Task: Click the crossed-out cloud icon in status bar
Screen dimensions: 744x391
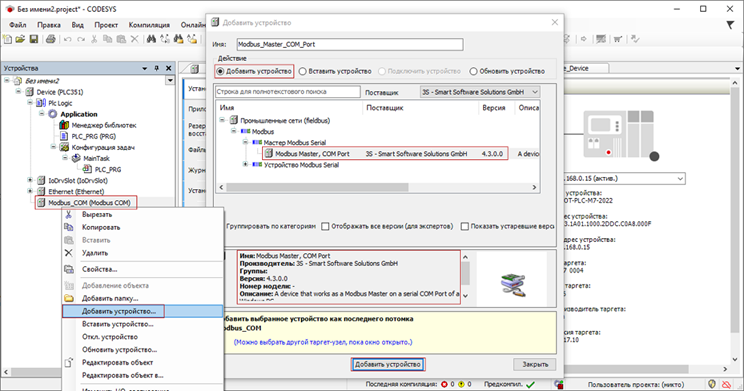Action: coord(726,384)
